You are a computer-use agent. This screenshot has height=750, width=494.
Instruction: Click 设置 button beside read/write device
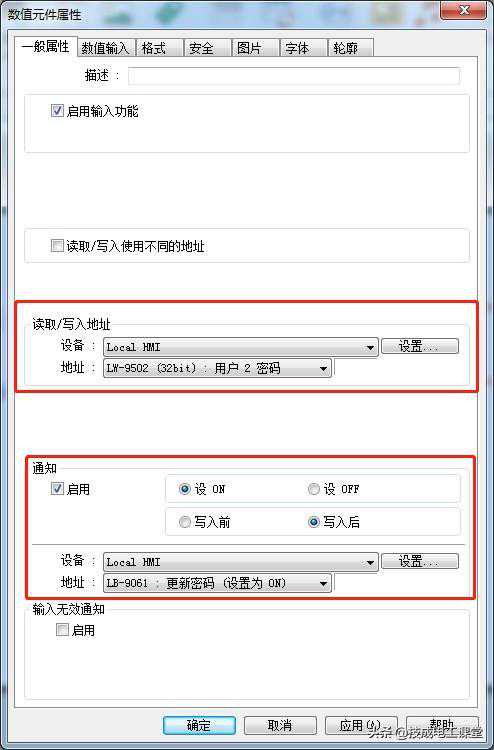click(x=419, y=346)
